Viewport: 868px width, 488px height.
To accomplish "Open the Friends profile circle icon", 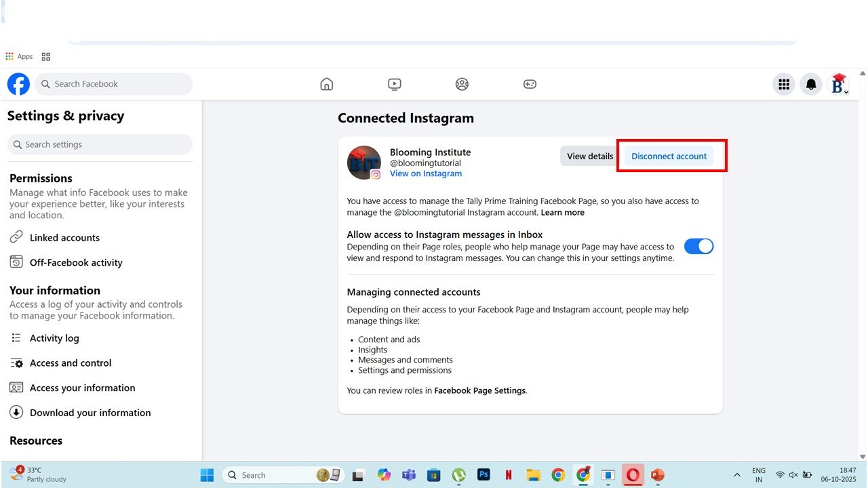I will 462,84.
